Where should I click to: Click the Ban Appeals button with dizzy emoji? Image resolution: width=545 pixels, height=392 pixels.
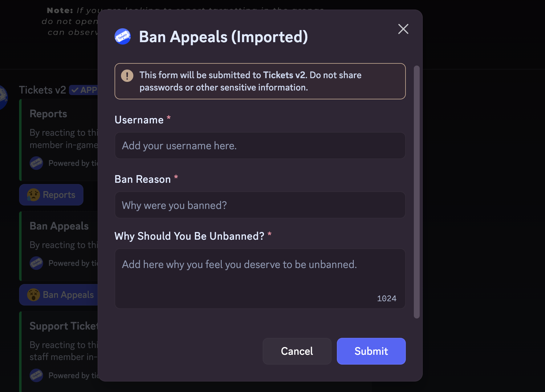60,295
